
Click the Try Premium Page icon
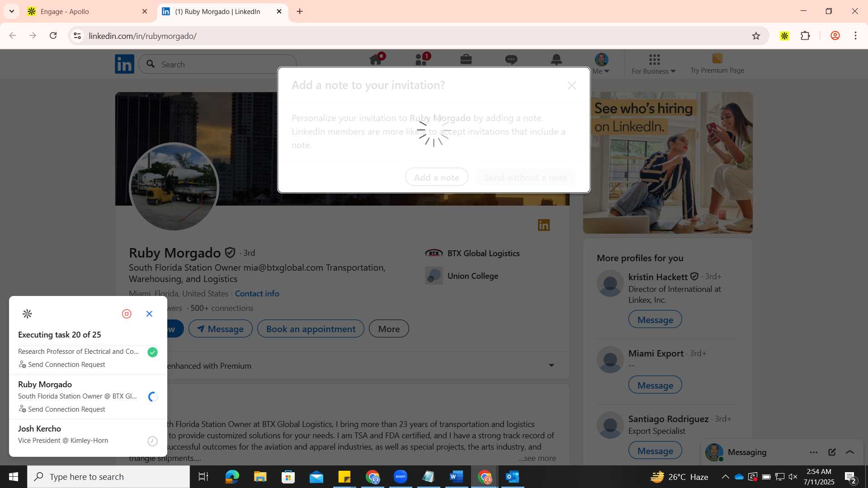tap(717, 58)
